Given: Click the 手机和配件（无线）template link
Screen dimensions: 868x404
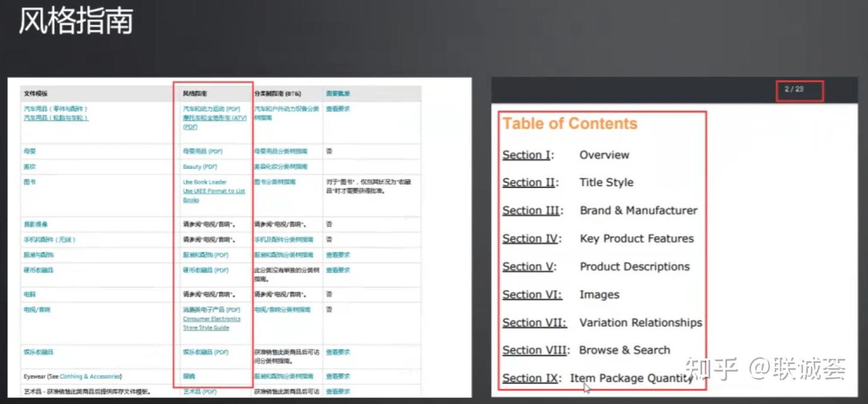Looking at the screenshot, I should 49,239.
